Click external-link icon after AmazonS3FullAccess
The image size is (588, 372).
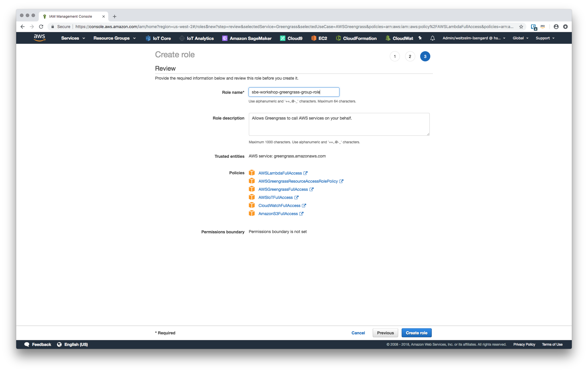point(301,214)
